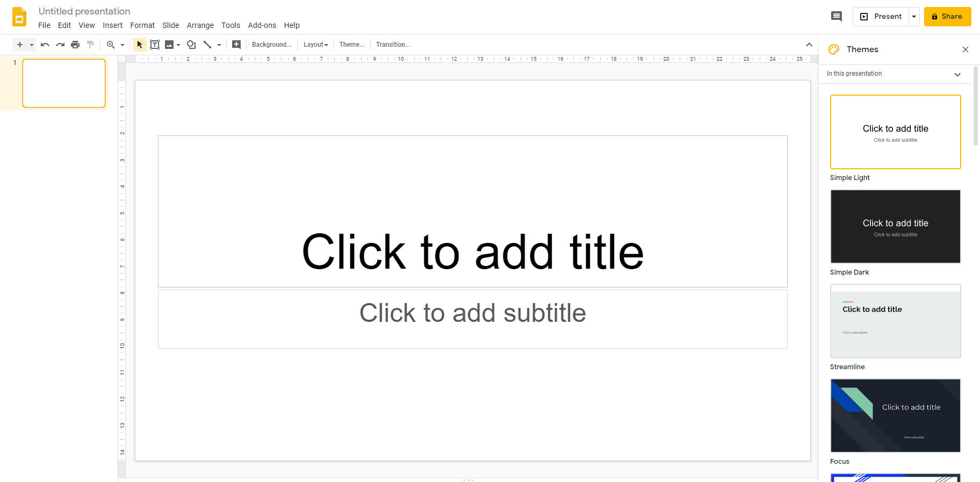This screenshot has width=980, height=482.
Task: Click the Theme... button
Action: click(352, 45)
